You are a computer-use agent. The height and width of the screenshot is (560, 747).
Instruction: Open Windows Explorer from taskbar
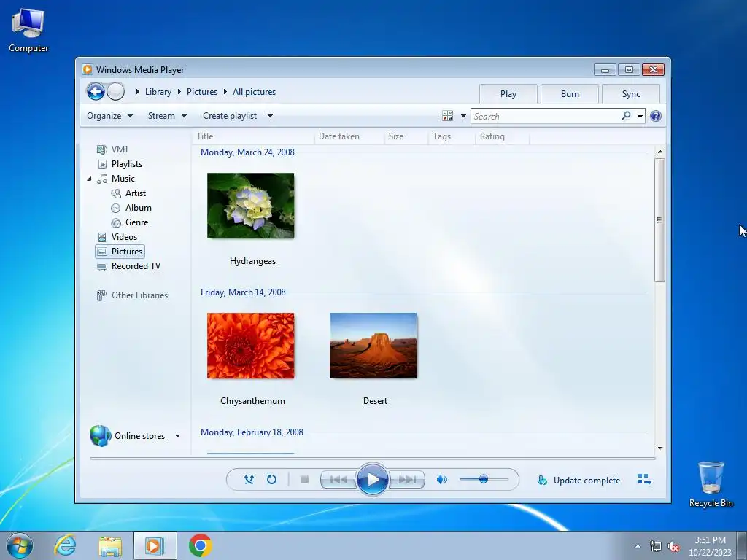coord(110,545)
